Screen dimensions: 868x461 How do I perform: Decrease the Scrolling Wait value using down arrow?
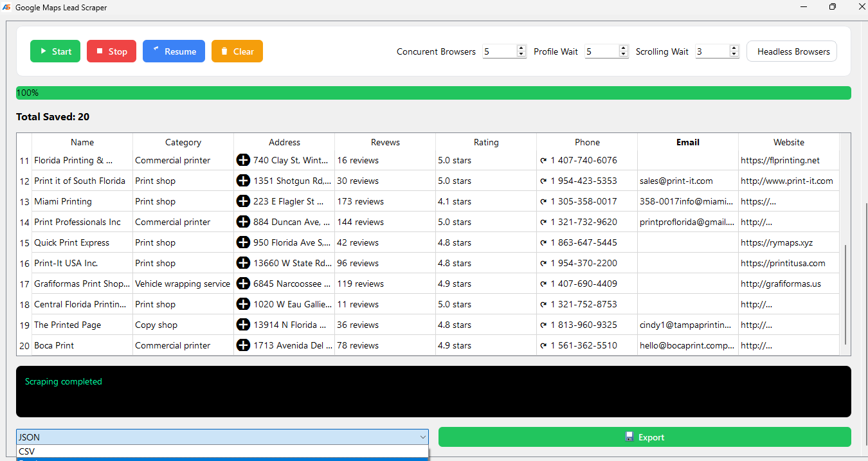tap(734, 55)
